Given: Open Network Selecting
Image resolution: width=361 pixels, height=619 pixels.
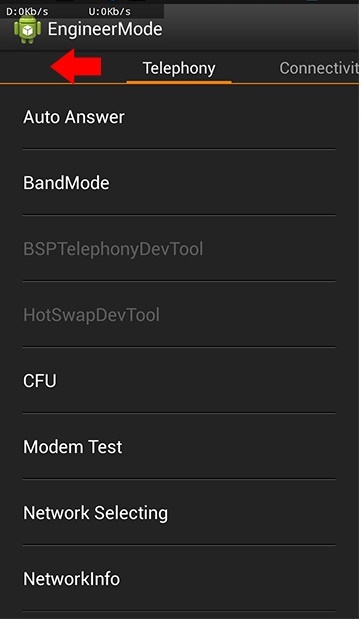Looking at the screenshot, I should pyautogui.click(x=179, y=512).
